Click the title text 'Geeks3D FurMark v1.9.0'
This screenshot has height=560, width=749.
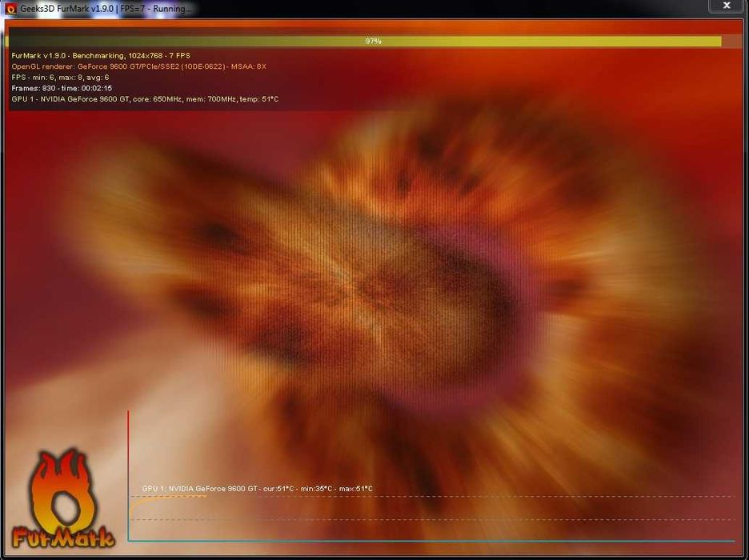click(67, 9)
